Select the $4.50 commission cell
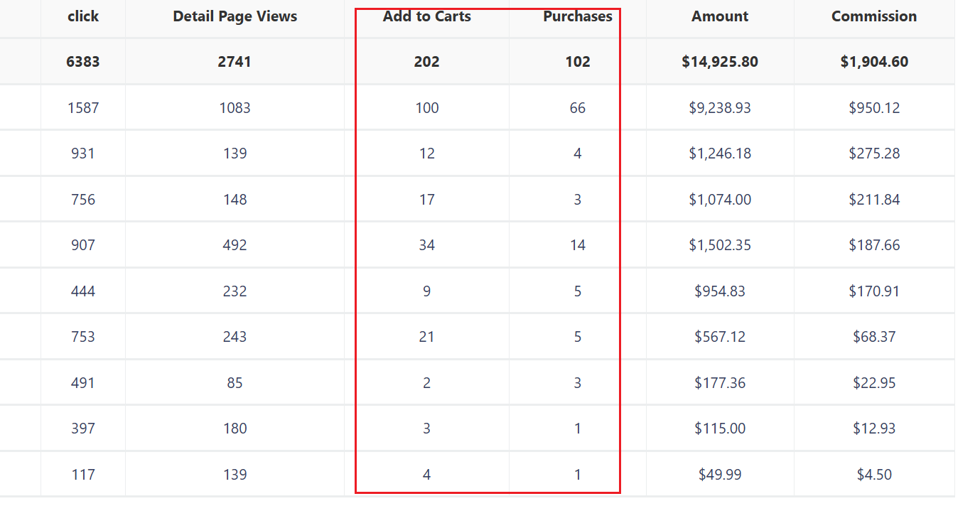980x506 pixels. click(x=874, y=475)
